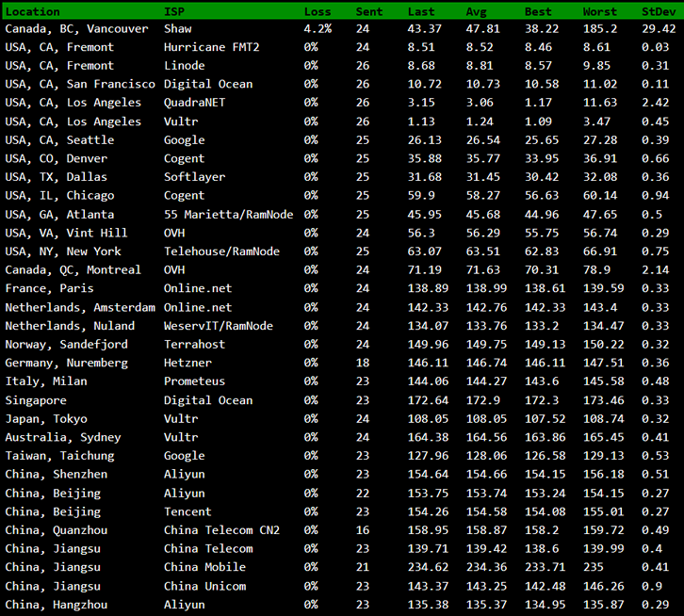Click the Prometeus ISP entry
684x616 pixels.
tap(195, 381)
